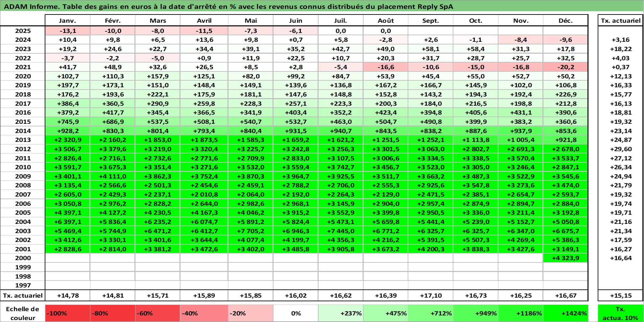Click cell +58,4 in Oct. 2023
Screen dimensions: 644x322
click(476, 49)
